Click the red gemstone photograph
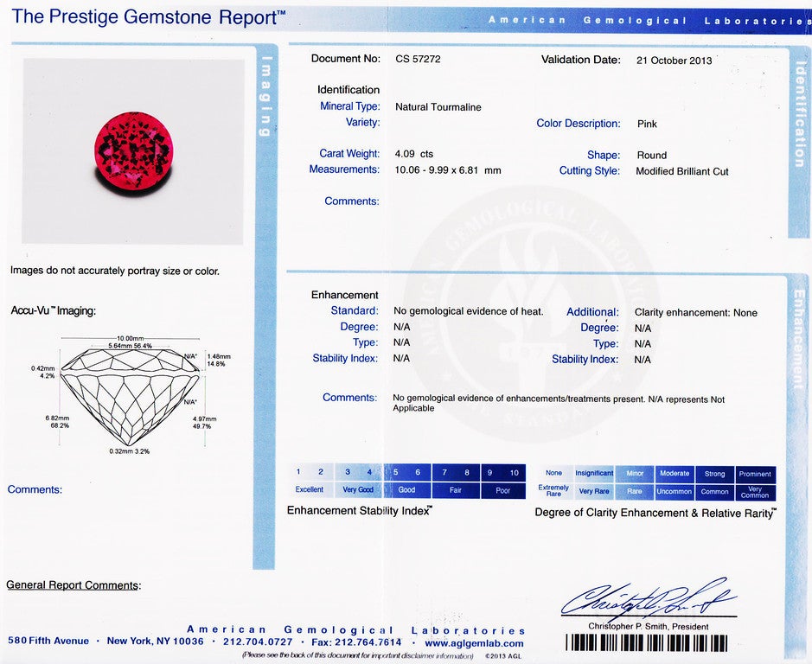This screenshot has width=812, height=664. click(132, 152)
